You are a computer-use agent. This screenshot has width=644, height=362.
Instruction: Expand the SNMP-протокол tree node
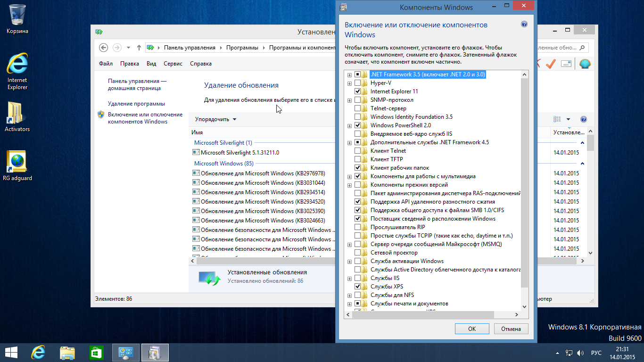pyautogui.click(x=349, y=100)
